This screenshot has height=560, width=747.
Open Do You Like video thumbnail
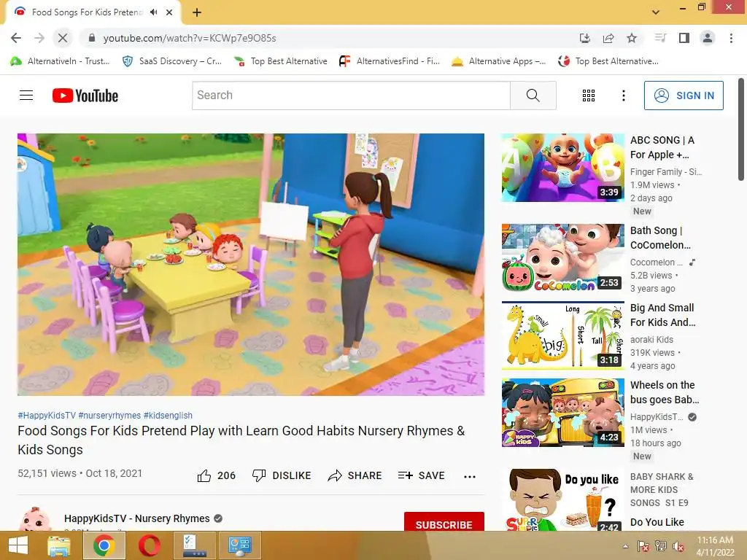point(562,499)
